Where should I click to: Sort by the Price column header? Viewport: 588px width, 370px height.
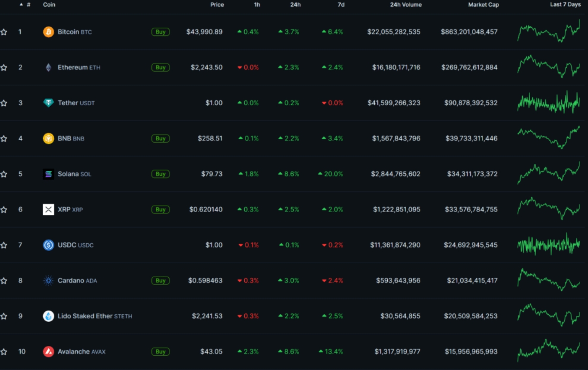[217, 5]
